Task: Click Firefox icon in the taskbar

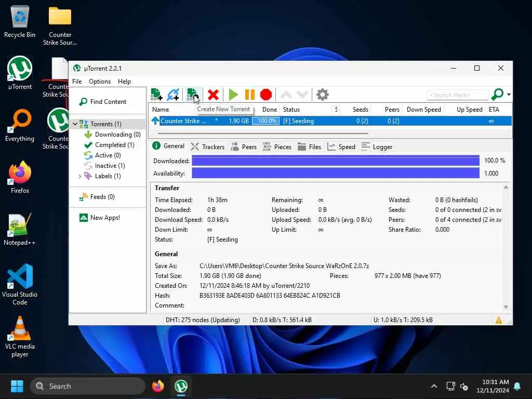Action: (158, 386)
